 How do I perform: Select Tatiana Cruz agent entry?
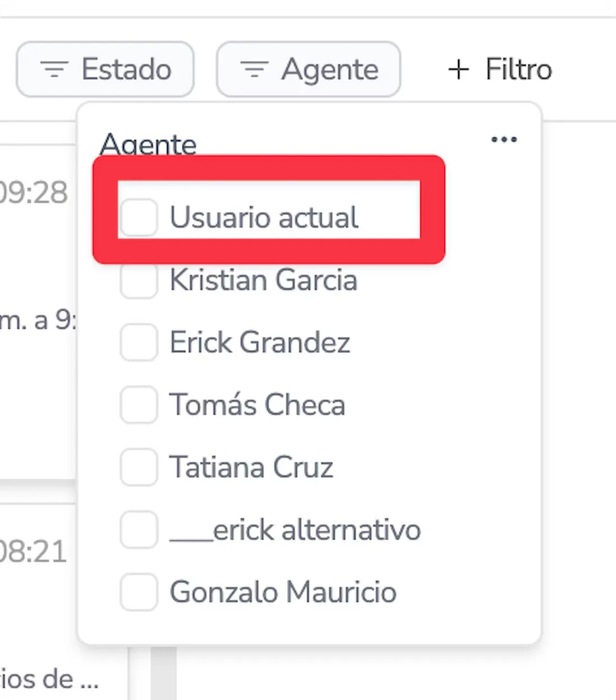tap(251, 467)
